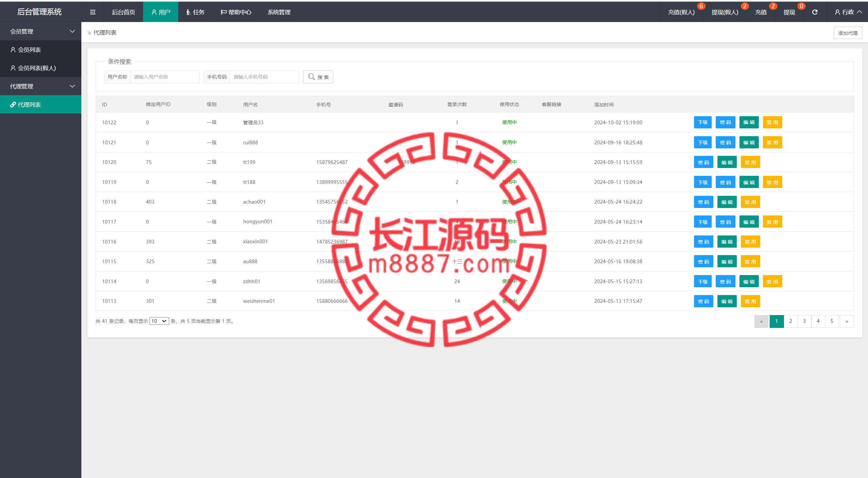The height and width of the screenshot is (478, 868).
Task: Select 代理列表 in the sidebar
Action: [x=41, y=104]
